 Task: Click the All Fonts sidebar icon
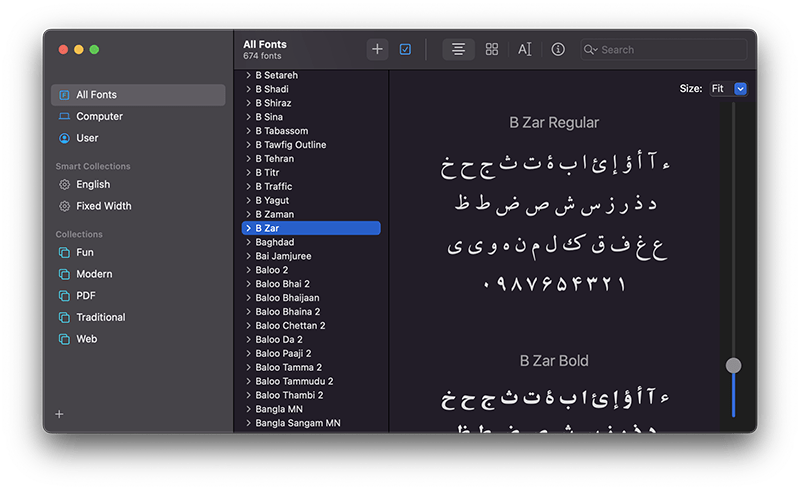[64, 95]
